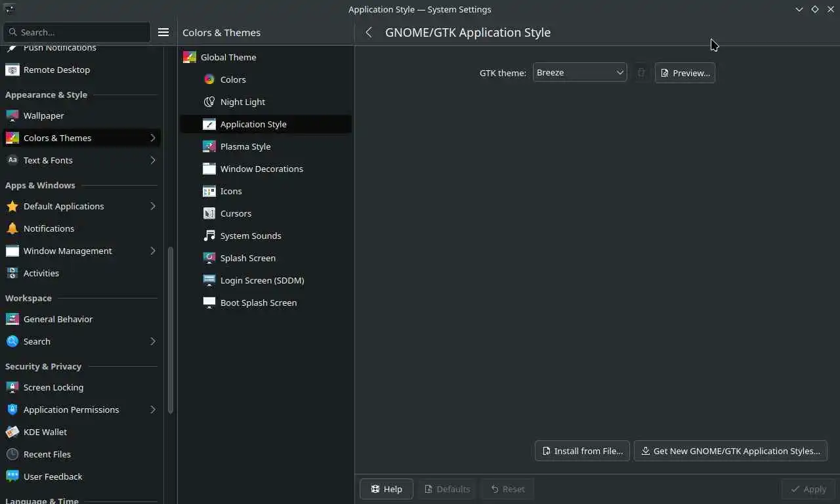Click the hamburger menu icon

pyautogui.click(x=163, y=32)
